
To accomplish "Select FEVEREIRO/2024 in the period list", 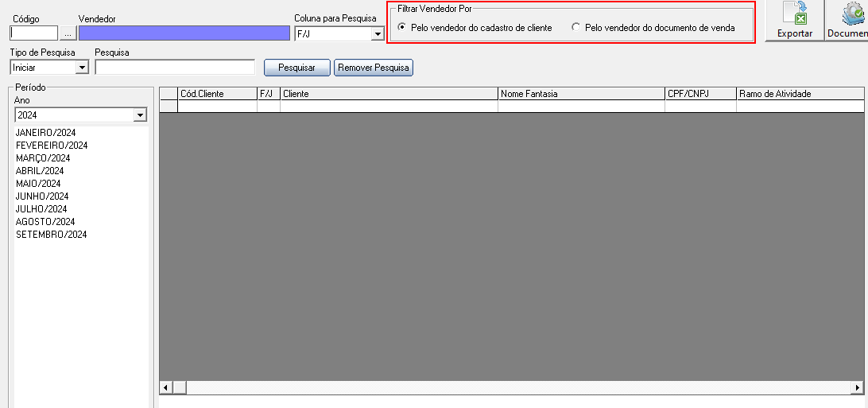I will pos(52,146).
